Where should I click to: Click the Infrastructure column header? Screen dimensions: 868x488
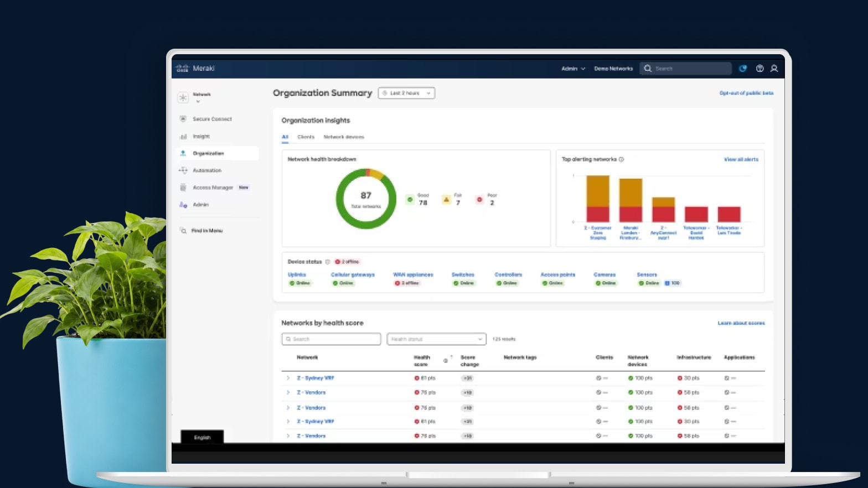[694, 357]
